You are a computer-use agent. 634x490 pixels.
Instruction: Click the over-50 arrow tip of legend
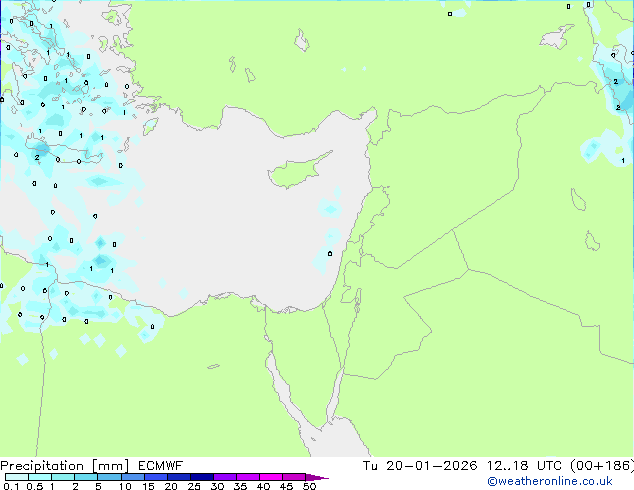click(x=317, y=477)
